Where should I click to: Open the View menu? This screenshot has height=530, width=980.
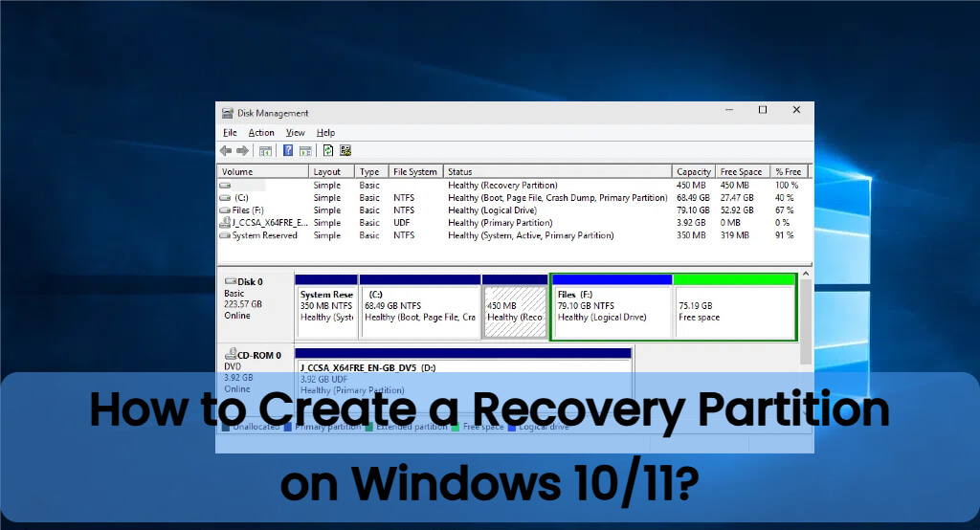point(295,132)
